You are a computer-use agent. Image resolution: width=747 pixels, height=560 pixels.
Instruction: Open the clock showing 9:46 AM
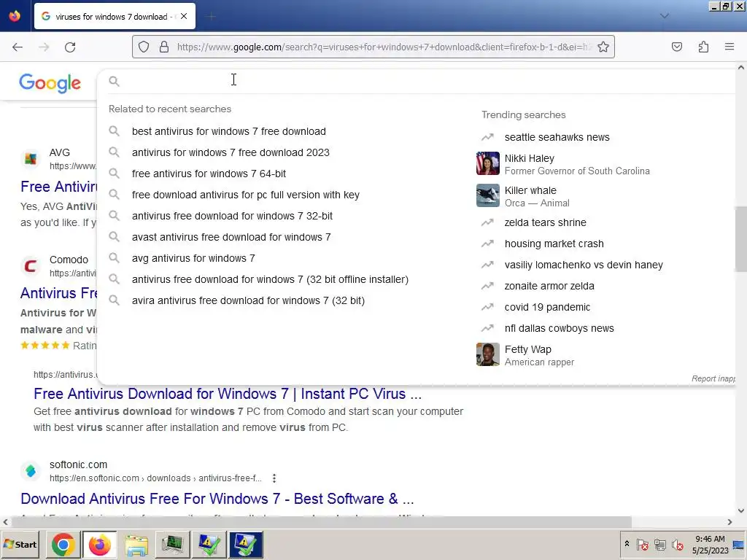pos(710,544)
